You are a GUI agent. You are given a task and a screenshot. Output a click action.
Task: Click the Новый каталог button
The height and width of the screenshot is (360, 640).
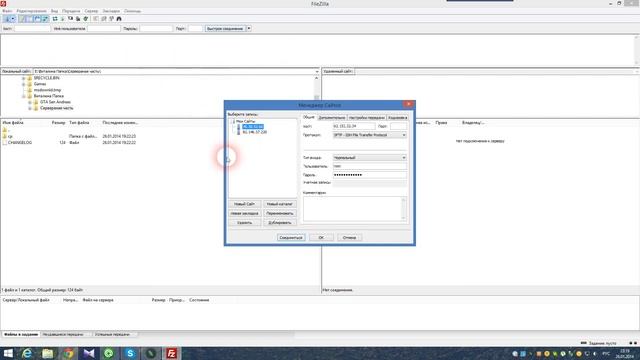[280, 204]
